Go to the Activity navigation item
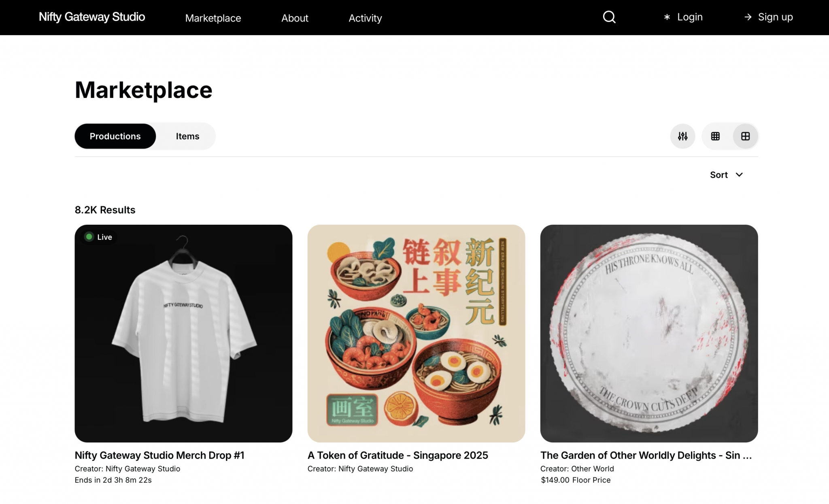The width and height of the screenshot is (829, 504). click(365, 18)
